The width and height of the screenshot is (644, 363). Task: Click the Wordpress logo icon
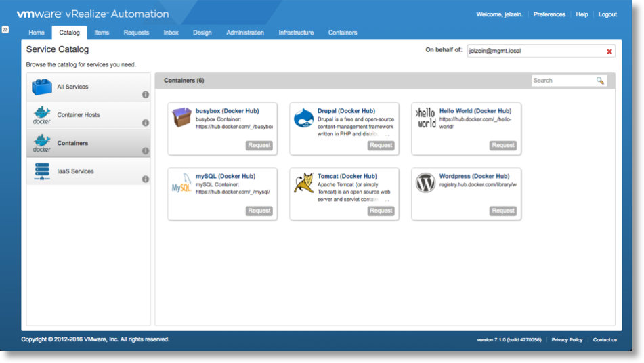(425, 183)
